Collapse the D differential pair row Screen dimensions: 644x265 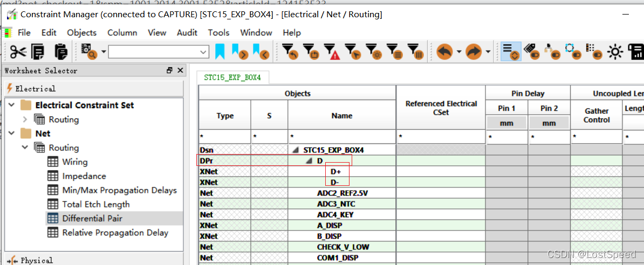click(309, 161)
